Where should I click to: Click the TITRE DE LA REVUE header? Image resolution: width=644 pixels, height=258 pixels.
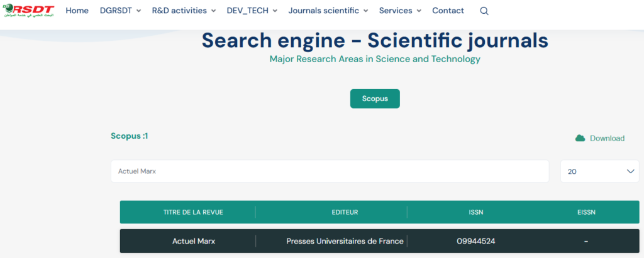click(194, 212)
